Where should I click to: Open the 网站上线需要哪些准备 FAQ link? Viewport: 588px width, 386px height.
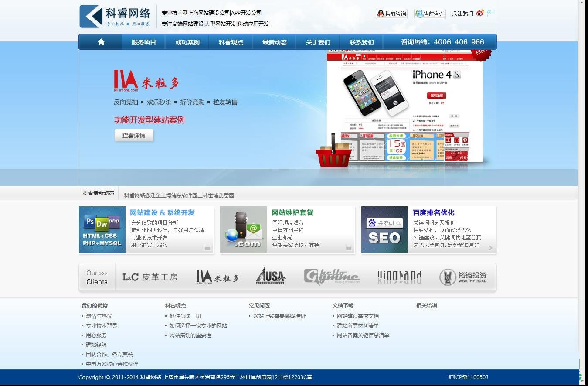click(x=279, y=316)
